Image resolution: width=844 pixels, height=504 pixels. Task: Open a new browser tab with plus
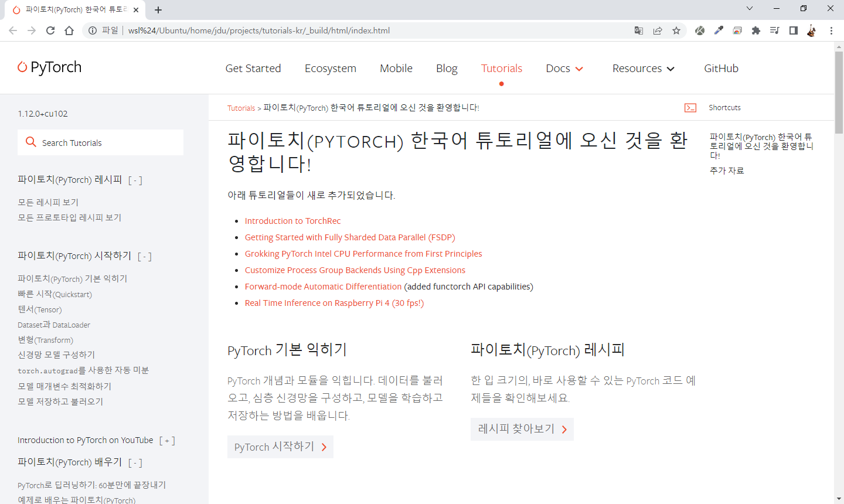coord(158,10)
